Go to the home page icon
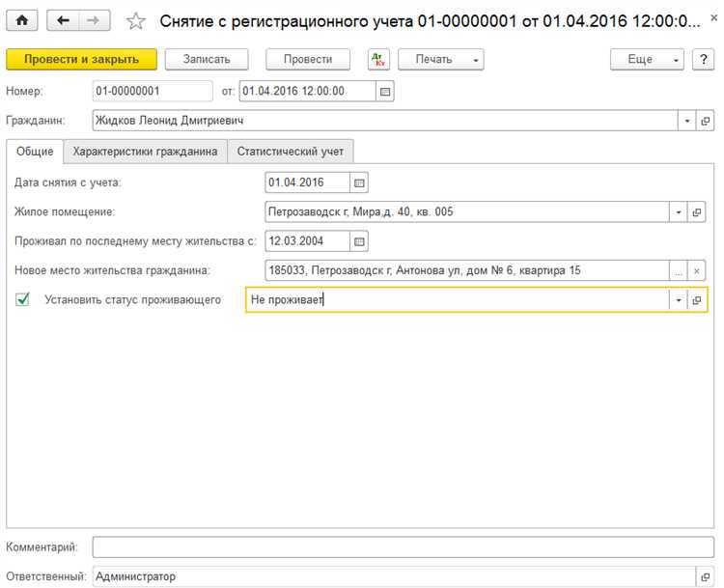 tap(21, 21)
